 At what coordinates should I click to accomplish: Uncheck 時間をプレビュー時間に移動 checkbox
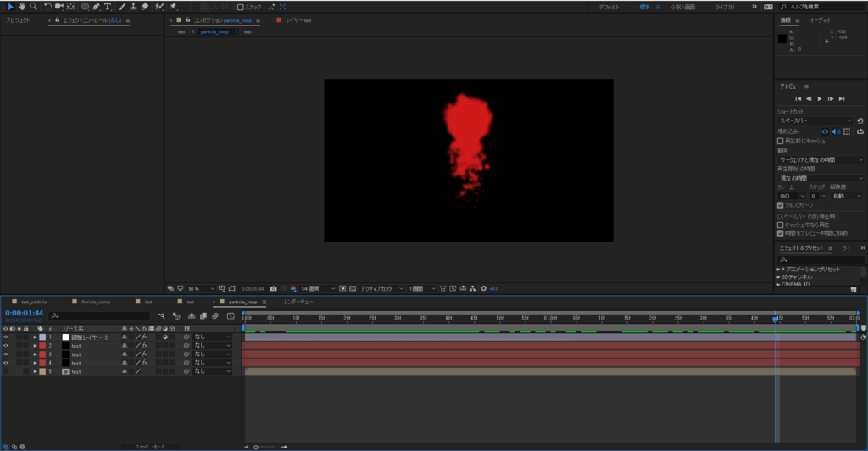tap(780, 233)
